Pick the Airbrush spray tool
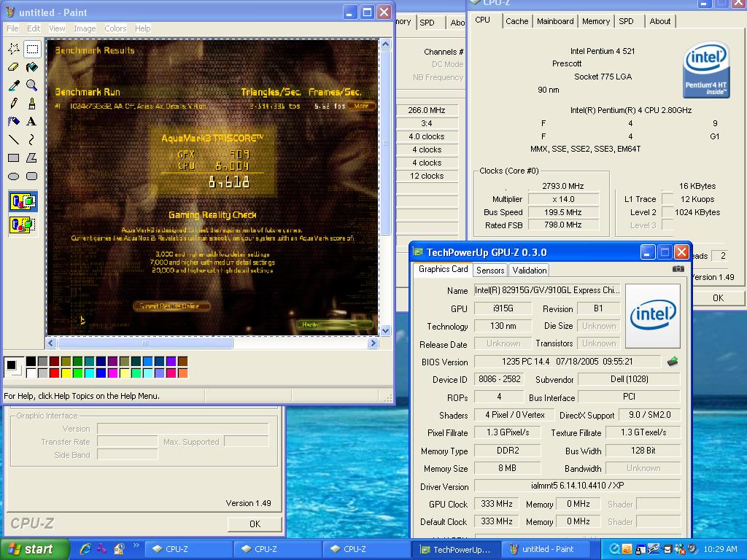The image size is (747, 560). [14, 122]
